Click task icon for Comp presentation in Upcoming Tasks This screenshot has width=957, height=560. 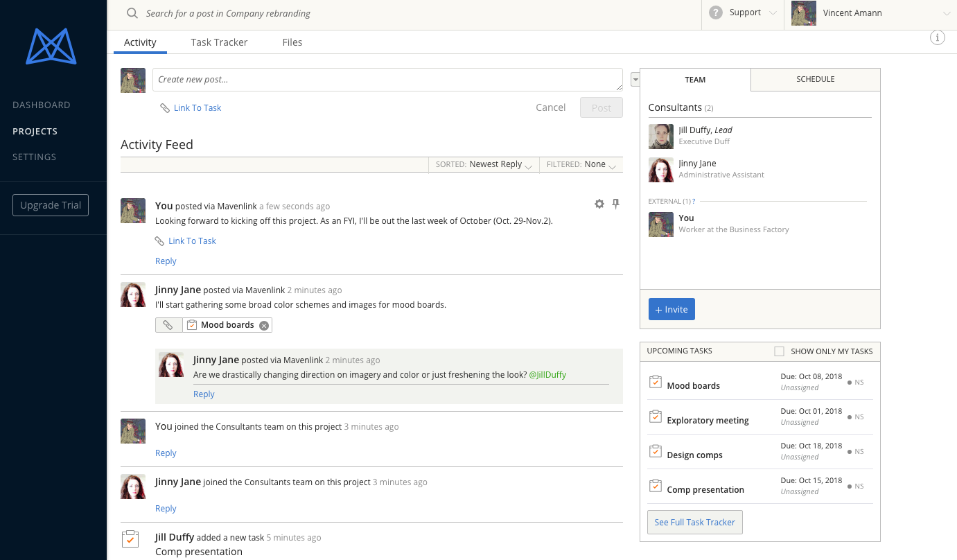click(655, 486)
